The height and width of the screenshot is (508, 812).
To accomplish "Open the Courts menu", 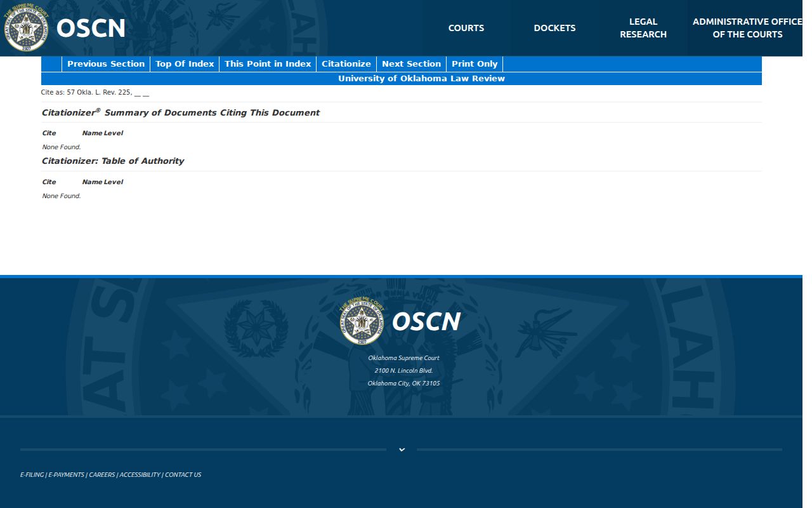I will click(x=466, y=28).
